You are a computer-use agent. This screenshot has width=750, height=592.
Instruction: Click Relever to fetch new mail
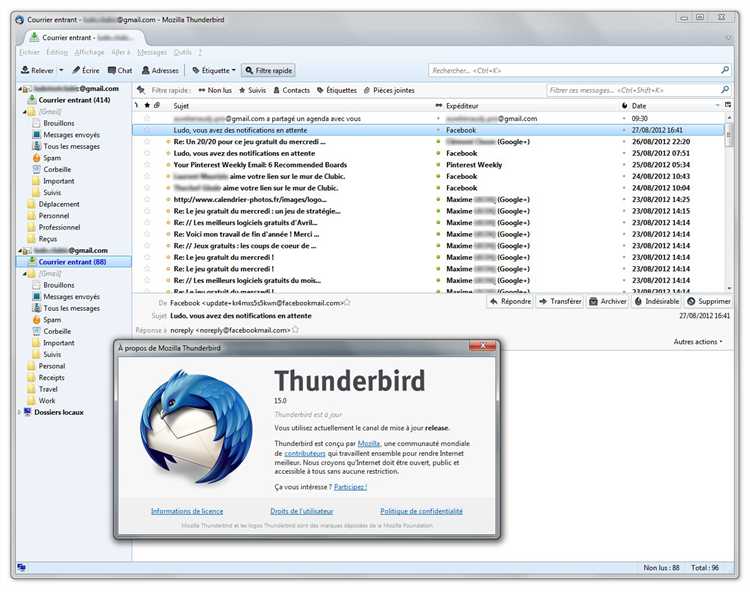point(37,70)
